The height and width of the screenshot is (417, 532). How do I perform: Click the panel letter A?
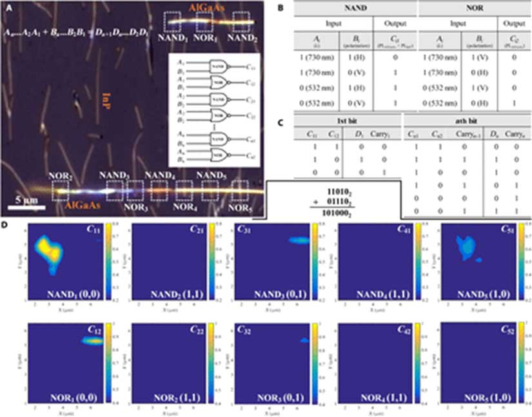pos(8,8)
